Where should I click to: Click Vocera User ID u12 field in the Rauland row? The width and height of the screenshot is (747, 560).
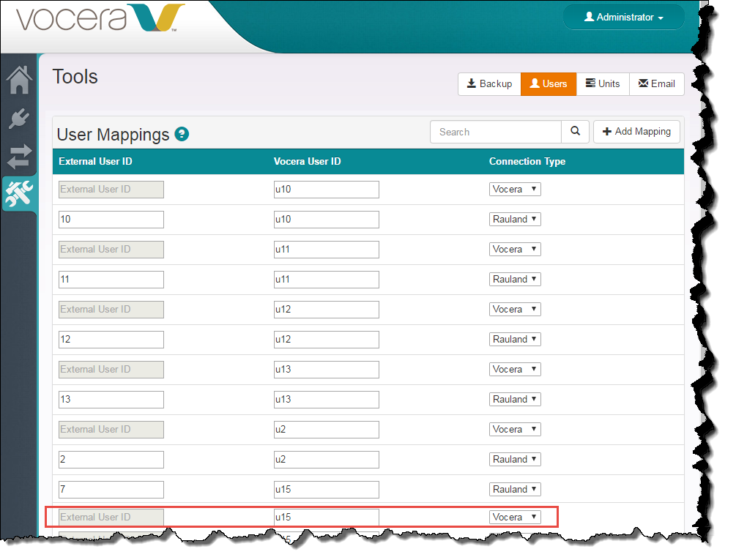click(327, 340)
